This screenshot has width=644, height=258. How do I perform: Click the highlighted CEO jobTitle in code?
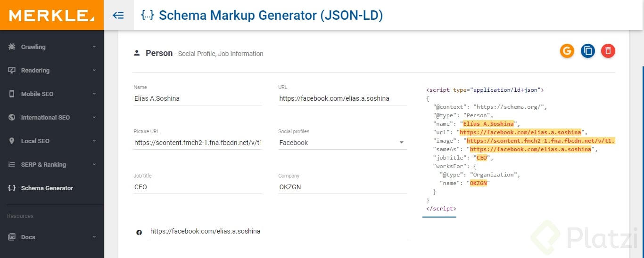(481, 158)
